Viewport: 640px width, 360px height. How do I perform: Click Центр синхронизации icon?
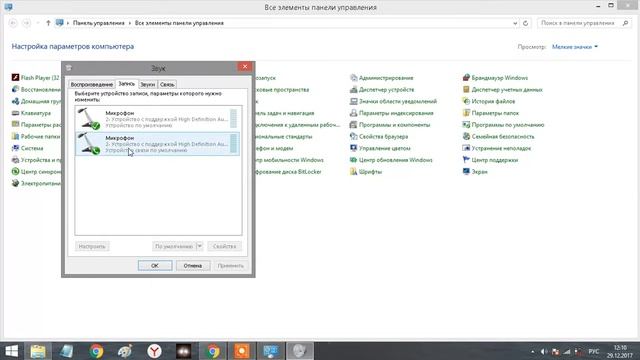(x=15, y=172)
